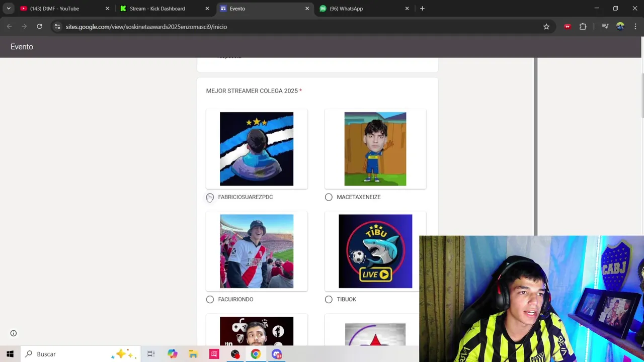Click FABRICIOSUAREZPDC flag avatar image
The height and width of the screenshot is (362, 644).
tap(257, 149)
